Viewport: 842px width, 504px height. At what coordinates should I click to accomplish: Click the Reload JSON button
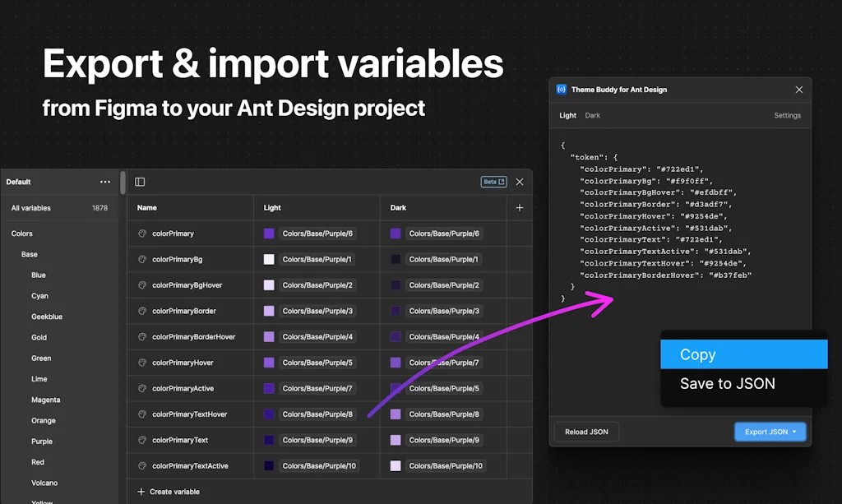pos(585,431)
